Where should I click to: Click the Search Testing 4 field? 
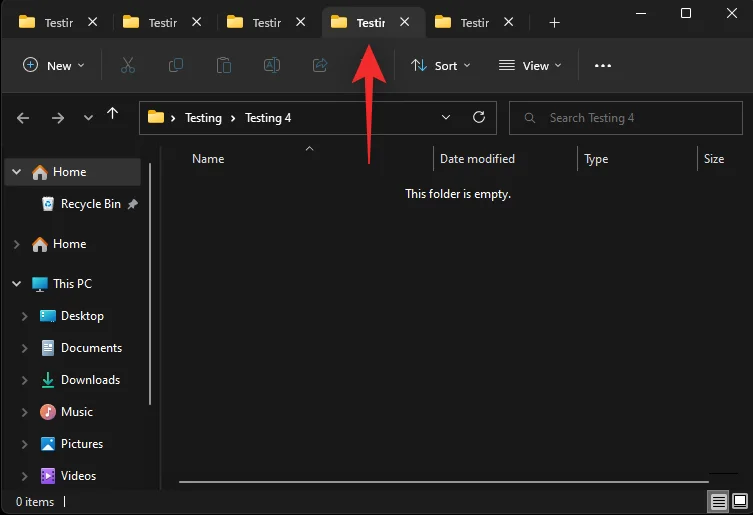(625, 117)
